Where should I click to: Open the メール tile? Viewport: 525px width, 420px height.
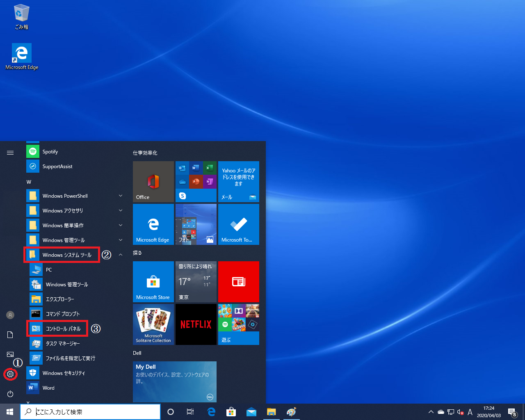(239, 182)
